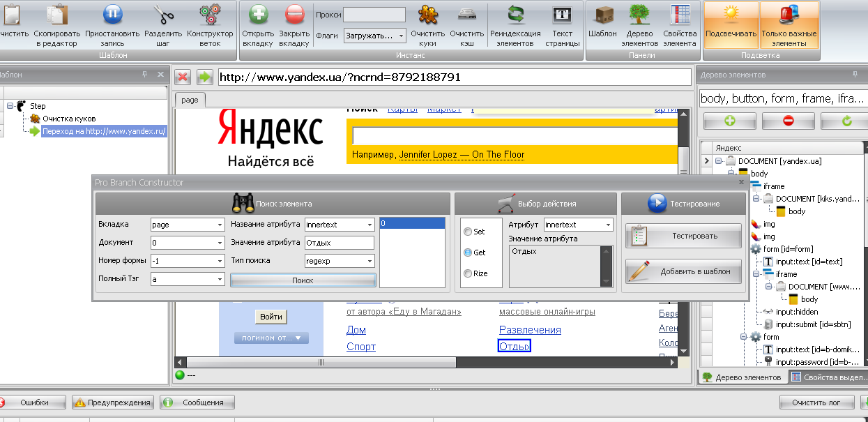Open the Номер формы dropdown

pyautogui.click(x=220, y=261)
